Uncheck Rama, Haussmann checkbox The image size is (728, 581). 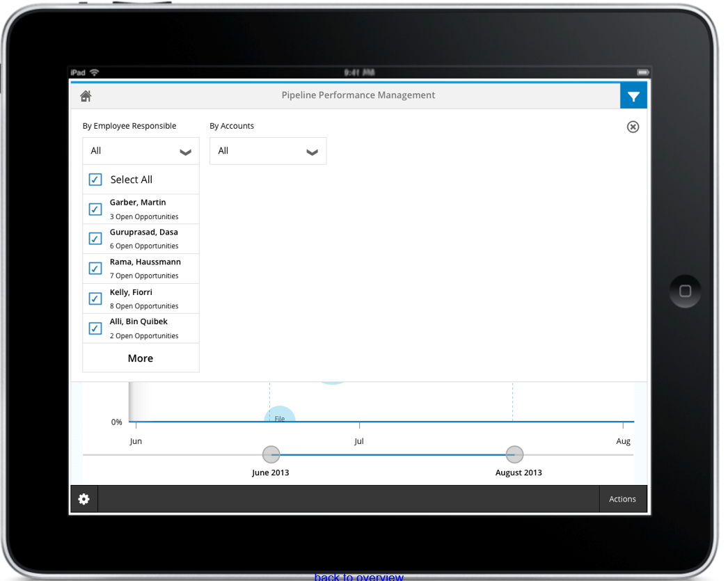click(95, 268)
